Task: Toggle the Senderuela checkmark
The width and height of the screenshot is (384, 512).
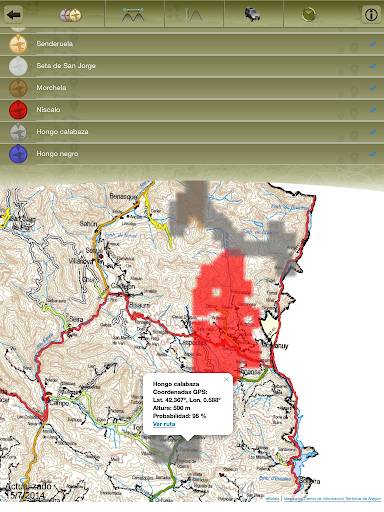Action: coord(373,44)
